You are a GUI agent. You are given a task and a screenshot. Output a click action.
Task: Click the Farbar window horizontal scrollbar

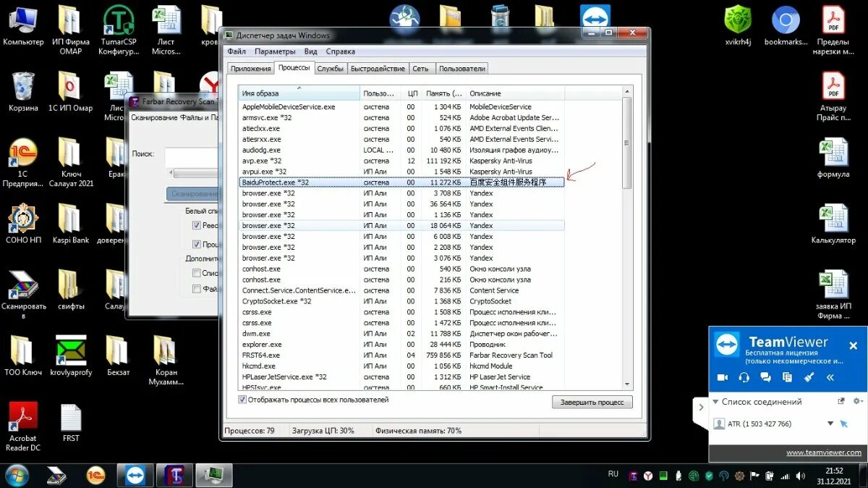[x=194, y=174]
